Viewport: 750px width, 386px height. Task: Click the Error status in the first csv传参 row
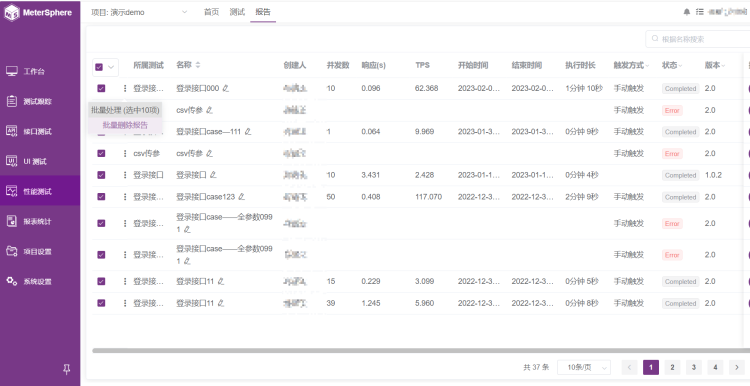click(x=672, y=110)
